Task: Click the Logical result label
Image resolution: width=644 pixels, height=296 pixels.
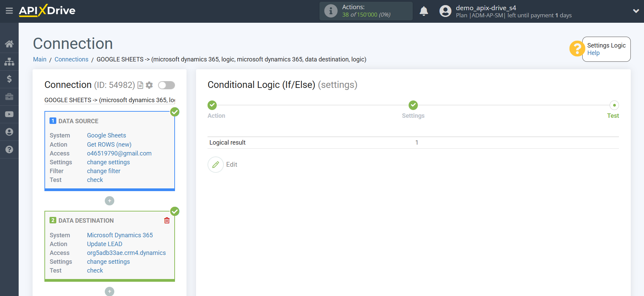Action: click(x=228, y=143)
